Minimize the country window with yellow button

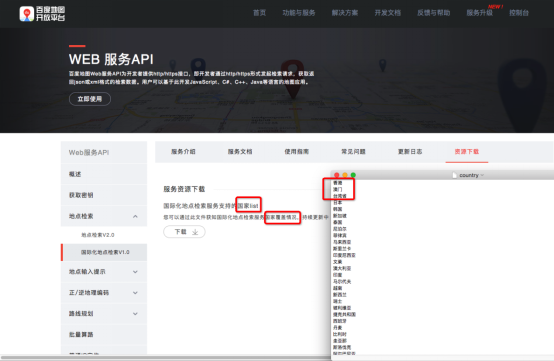(x=345, y=175)
